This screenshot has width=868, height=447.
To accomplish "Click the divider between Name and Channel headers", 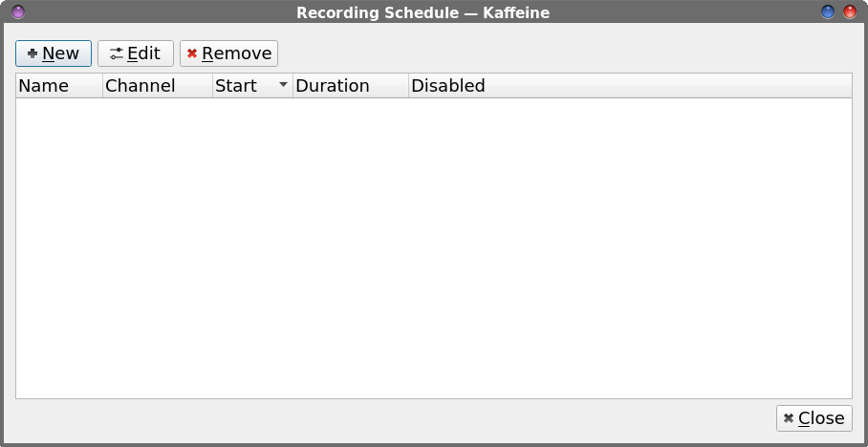I will 103,86.
